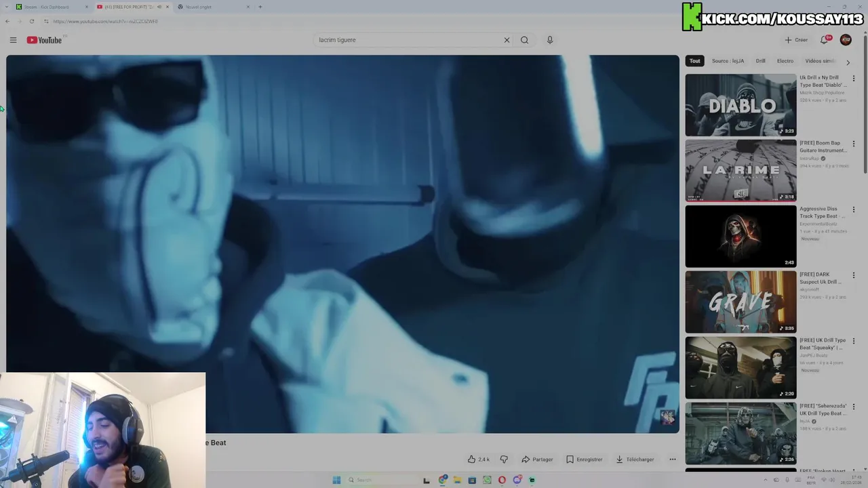Viewport: 868px width, 488px height.
Task: Select the Source : lejJA chip
Action: pyautogui.click(x=728, y=61)
